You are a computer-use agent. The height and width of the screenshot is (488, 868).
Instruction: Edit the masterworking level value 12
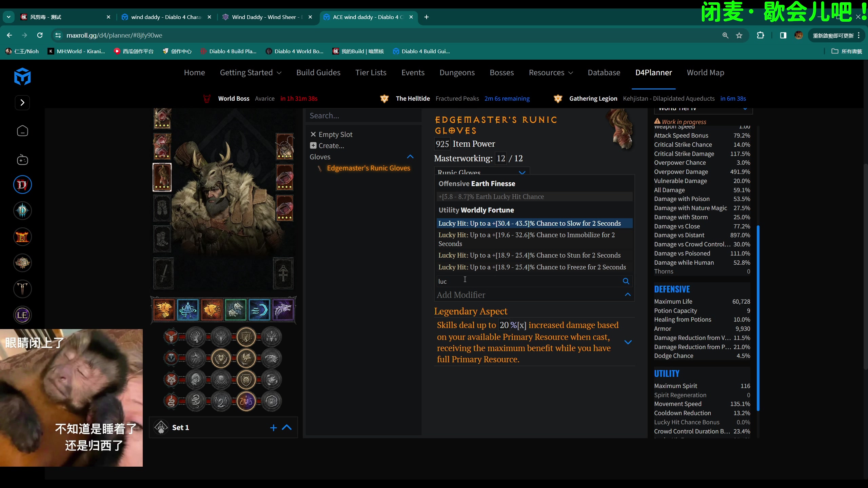click(501, 158)
